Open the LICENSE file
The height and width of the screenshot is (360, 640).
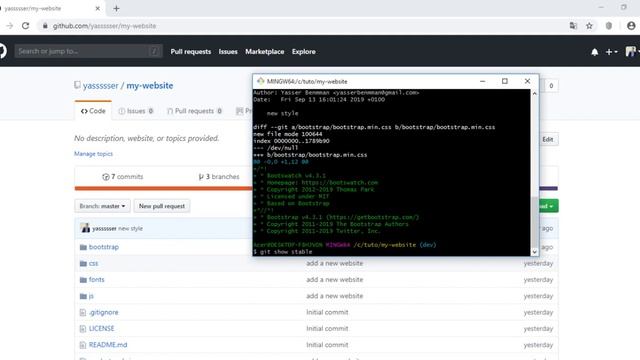click(x=102, y=329)
